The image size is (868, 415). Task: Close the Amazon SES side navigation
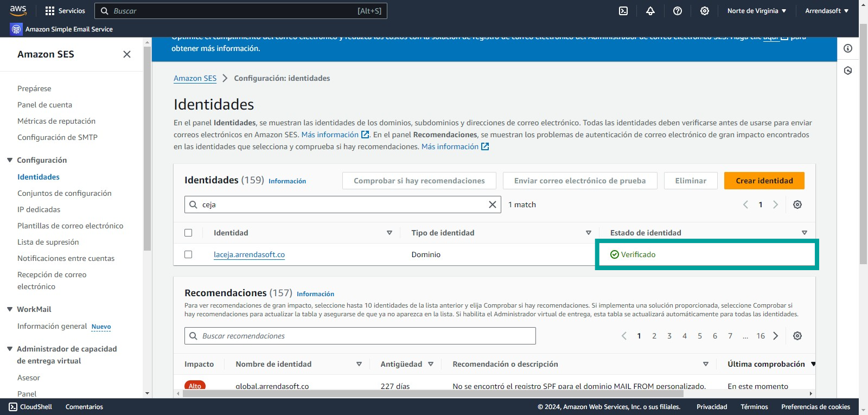pos(127,54)
